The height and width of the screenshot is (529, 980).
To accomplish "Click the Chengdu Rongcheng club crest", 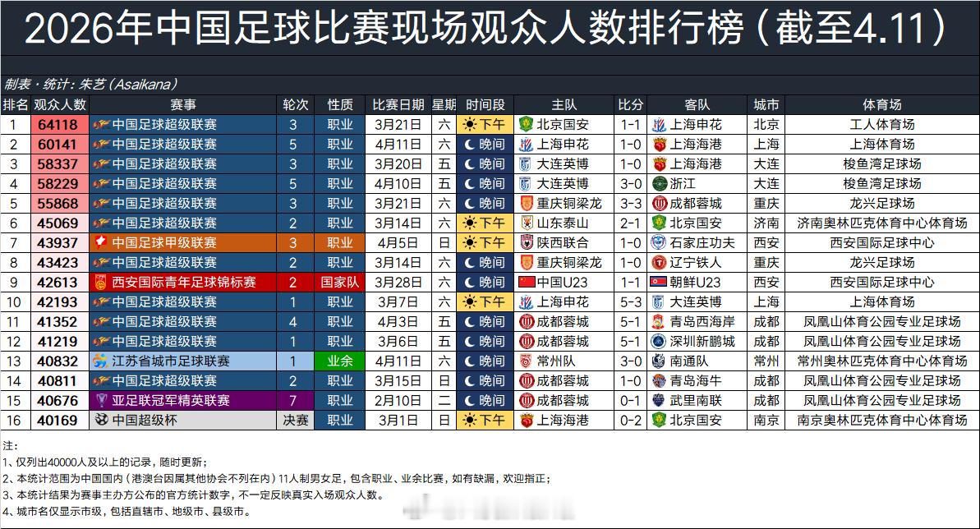I will (x=526, y=321).
